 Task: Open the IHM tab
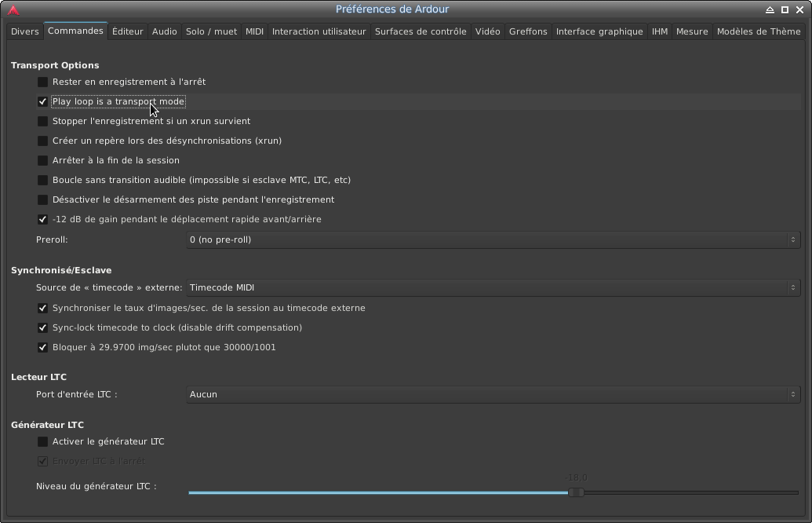[x=660, y=31]
